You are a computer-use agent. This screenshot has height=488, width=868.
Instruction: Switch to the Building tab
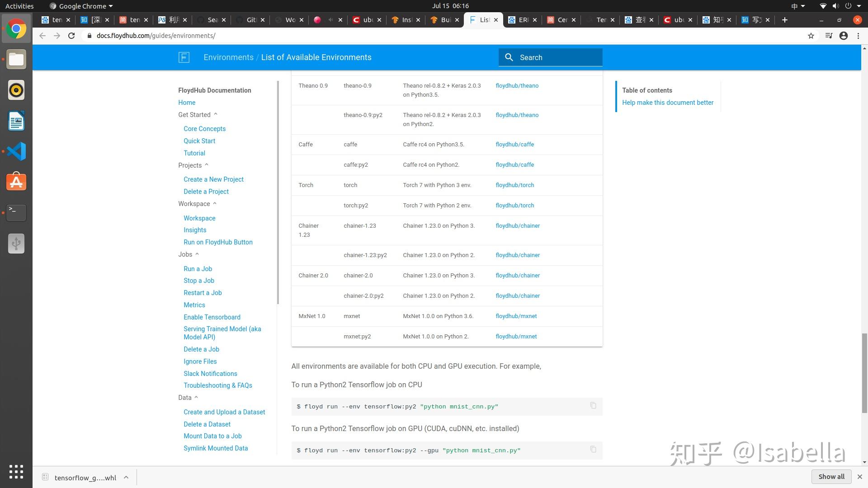445,20
